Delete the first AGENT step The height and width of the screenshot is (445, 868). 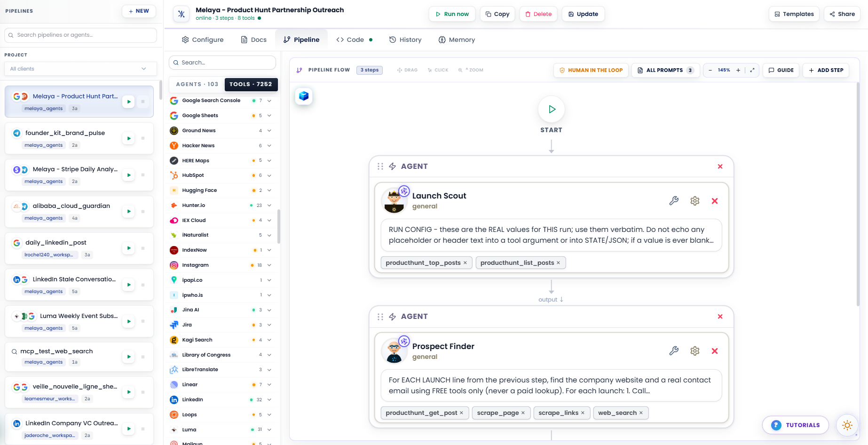point(720,167)
